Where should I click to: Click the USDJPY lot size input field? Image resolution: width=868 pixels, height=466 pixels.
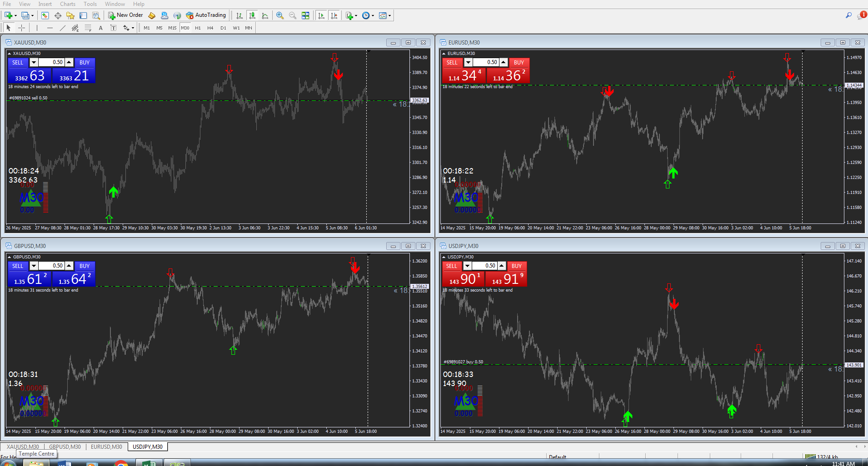(484, 266)
